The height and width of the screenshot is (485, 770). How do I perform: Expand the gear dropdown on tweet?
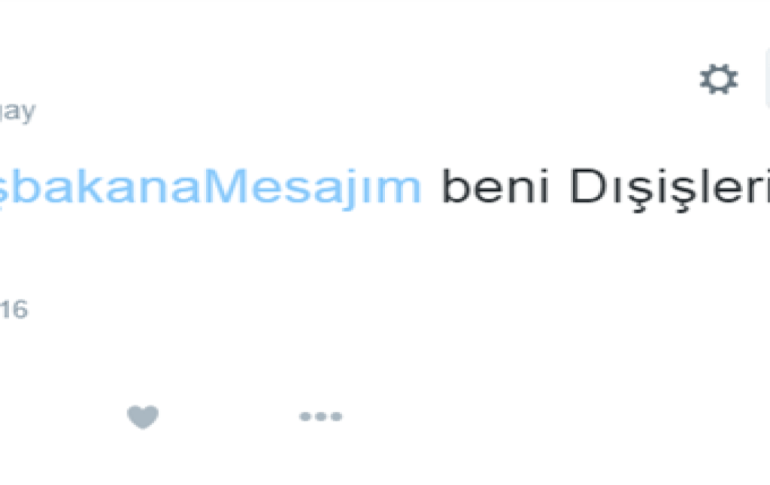pos(718,79)
